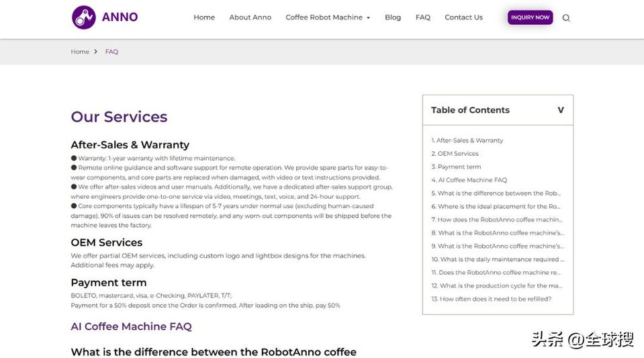Open contents item 6 about ideal placement
This screenshot has height=358, width=644.
click(496, 206)
